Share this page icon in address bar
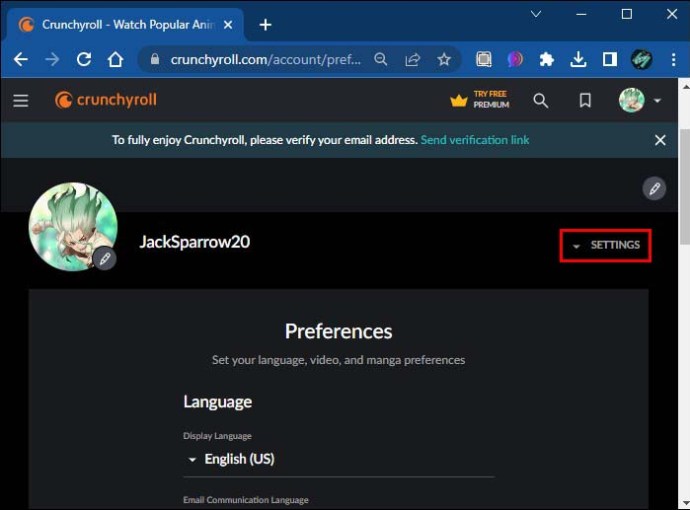Screen dimensions: 690x510 click(412, 59)
